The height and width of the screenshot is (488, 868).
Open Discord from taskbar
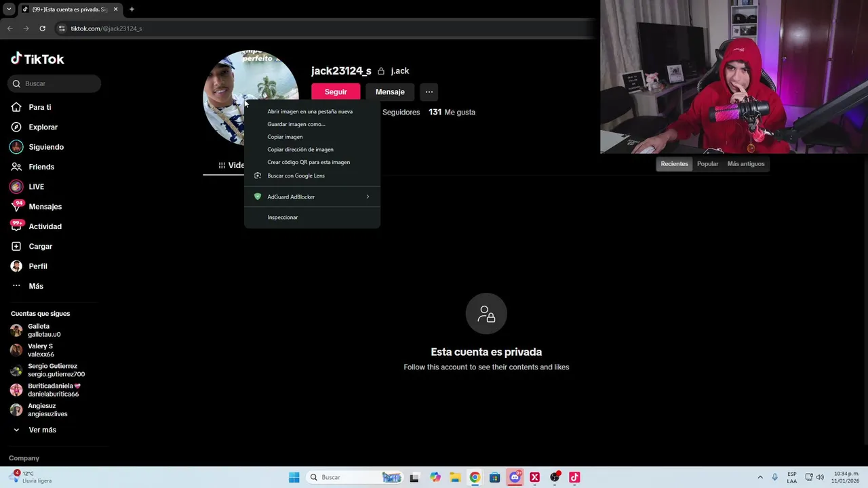[x=515, y=477]
